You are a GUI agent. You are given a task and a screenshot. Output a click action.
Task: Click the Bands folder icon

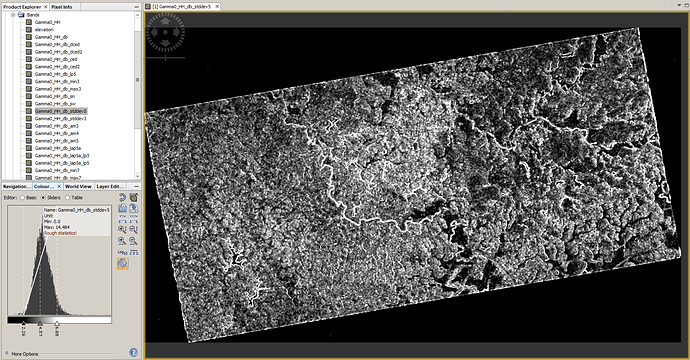21,15
